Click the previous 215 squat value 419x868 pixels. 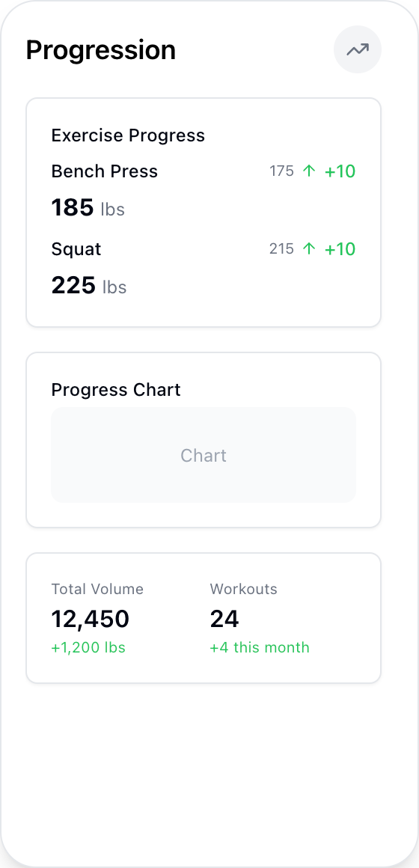[282, 249]
